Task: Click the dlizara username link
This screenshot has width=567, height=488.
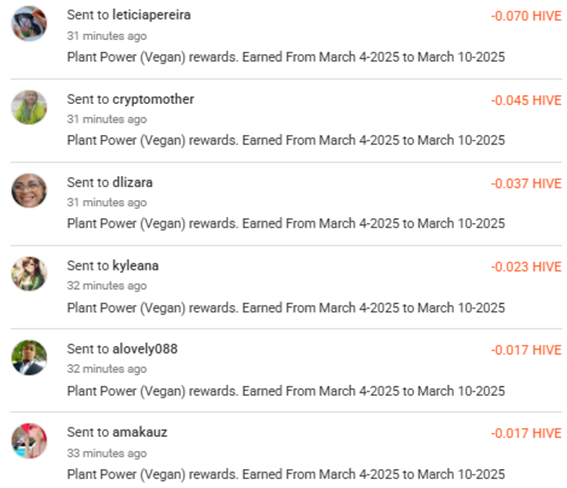Action: click(x=132, y=182)
